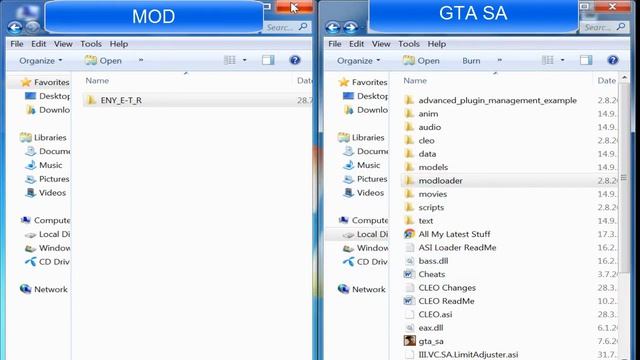Open Edit menu in MOD window
The width and height of the screenshot is (640, 360).
pos(38,44)
